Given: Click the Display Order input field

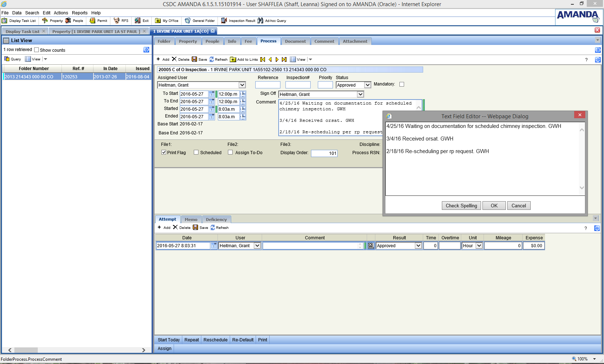Looking at the screenshot, I should (324, 153).
